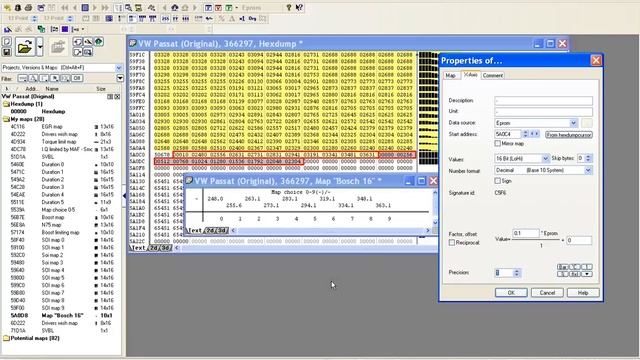This screenshot has width=640, height=360.
Task: Click the Description input field
Action: coord(543,100)
